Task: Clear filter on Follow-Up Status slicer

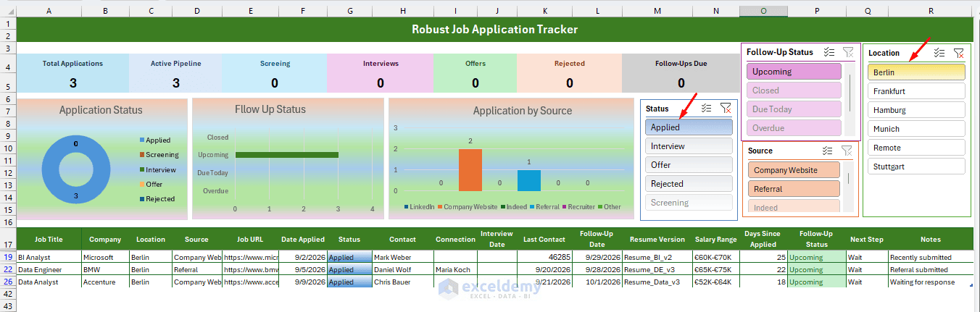Action: 848,52
